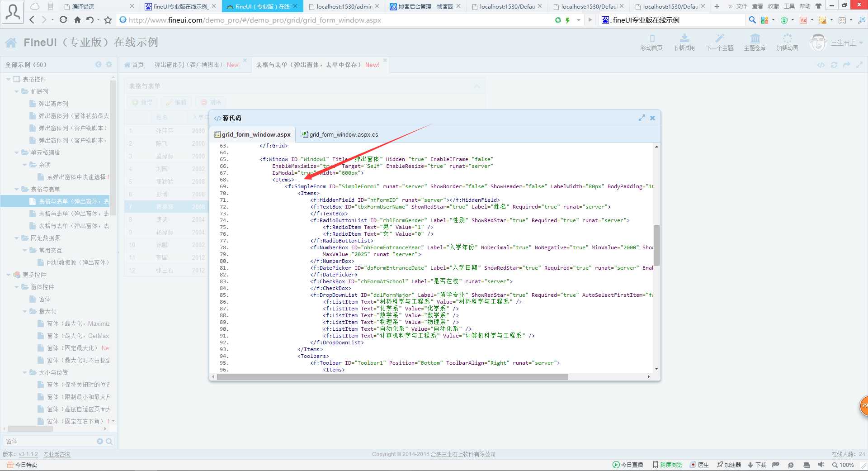Viewport: 868px width, 471px height.
Task: Collapse the 最大化 tree folder
Action: click(x=25, y=311)
